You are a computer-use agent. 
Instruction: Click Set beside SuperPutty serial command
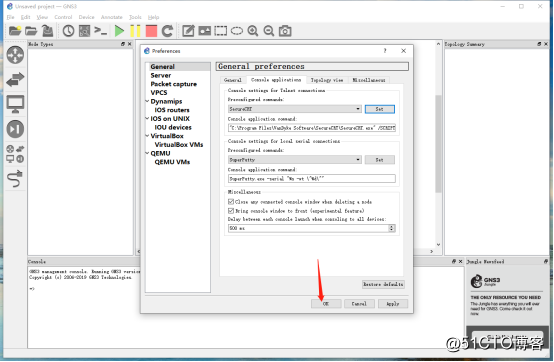pyautogui.click(x=379, y=160)
